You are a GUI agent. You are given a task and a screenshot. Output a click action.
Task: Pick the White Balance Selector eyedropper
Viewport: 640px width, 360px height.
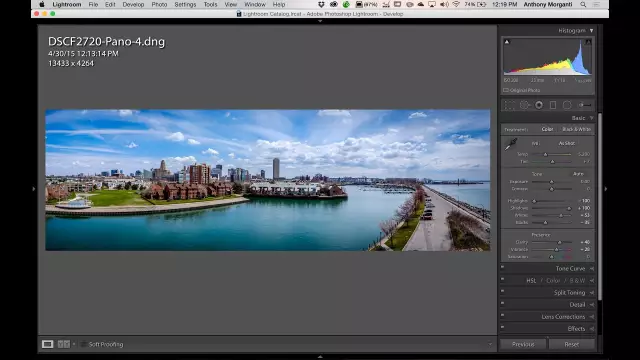[511, 144]
